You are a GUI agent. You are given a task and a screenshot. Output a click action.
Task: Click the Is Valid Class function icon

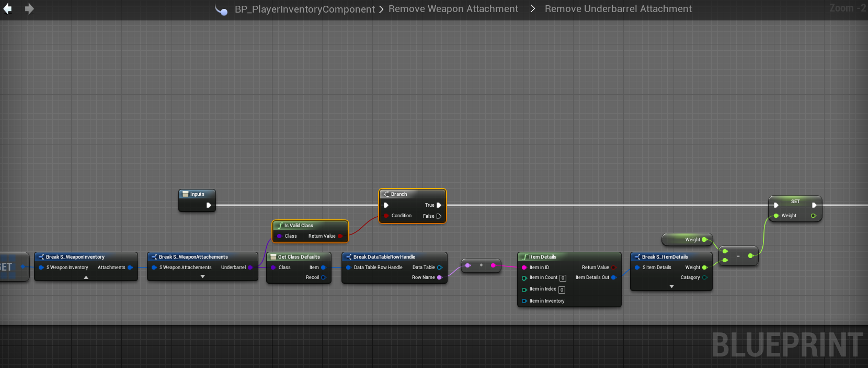280,226
